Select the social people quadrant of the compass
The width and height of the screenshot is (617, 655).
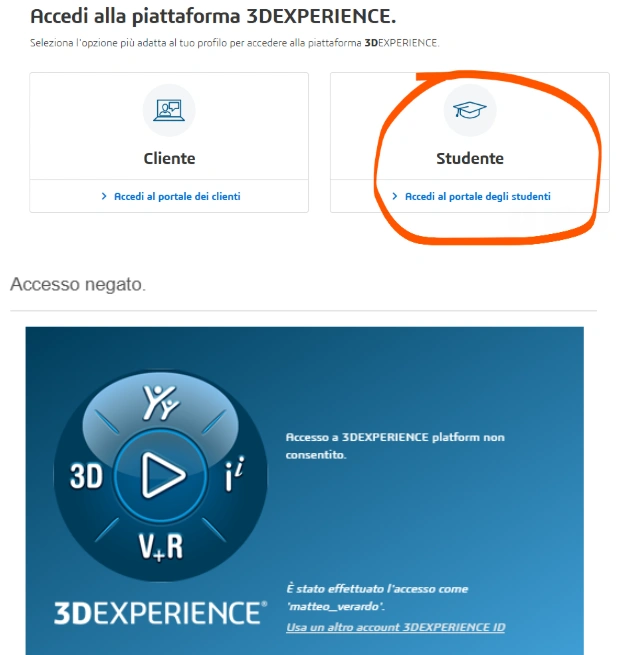pos(161,403)
